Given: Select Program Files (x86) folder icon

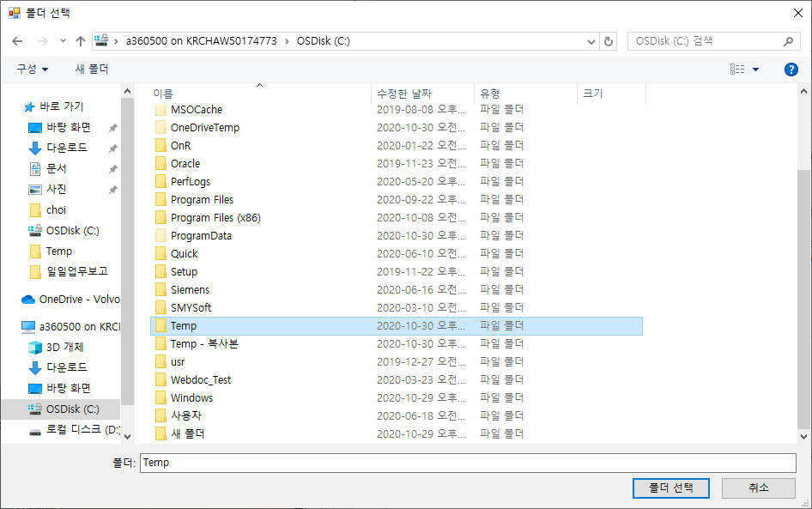Looking at the screenshot, I should 161,217.
